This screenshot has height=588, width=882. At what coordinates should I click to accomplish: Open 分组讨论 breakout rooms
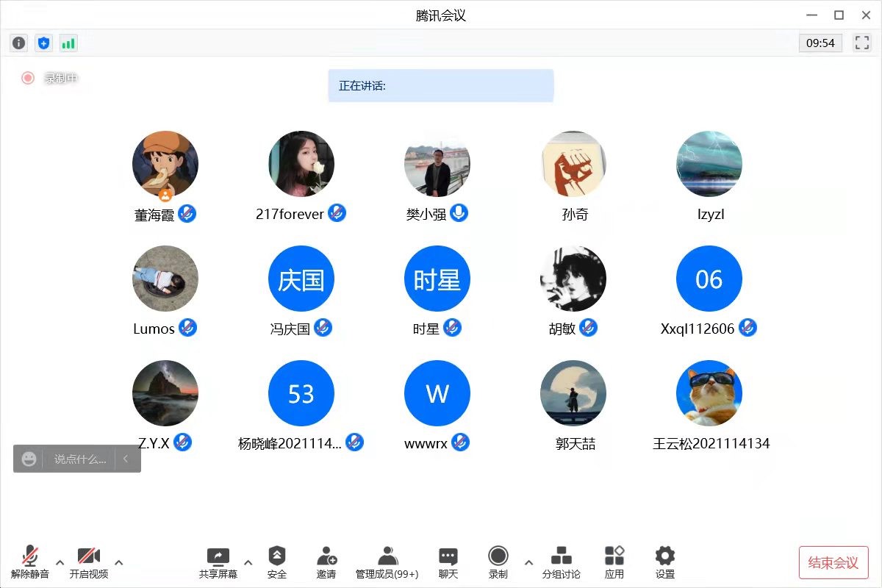tap(561, 562)
